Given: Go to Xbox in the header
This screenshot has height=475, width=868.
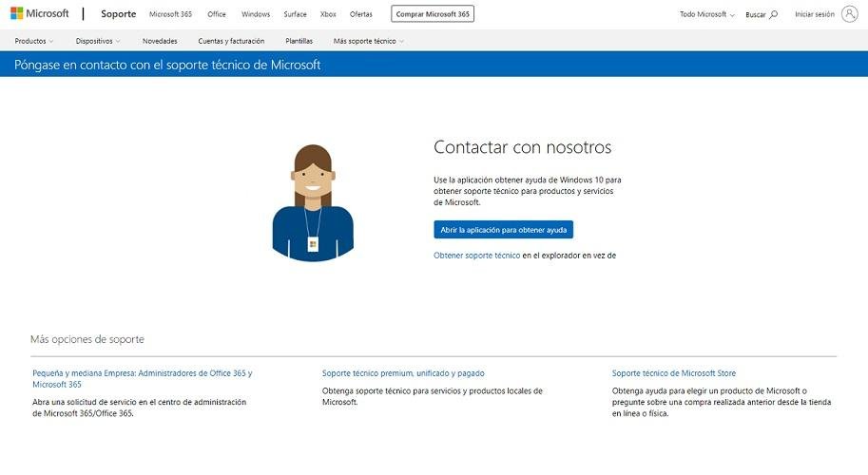Looking at the screenshot, I should coord(328,14).
